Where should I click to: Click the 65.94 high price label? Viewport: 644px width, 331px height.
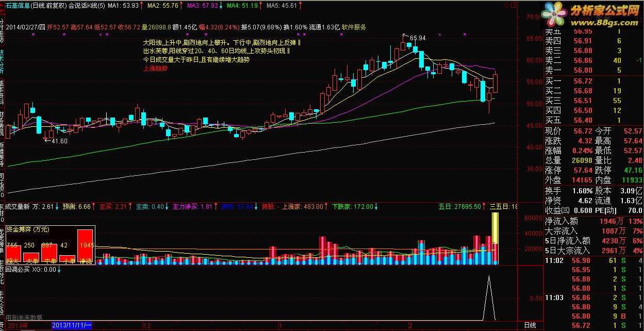[x=418, y=38]
